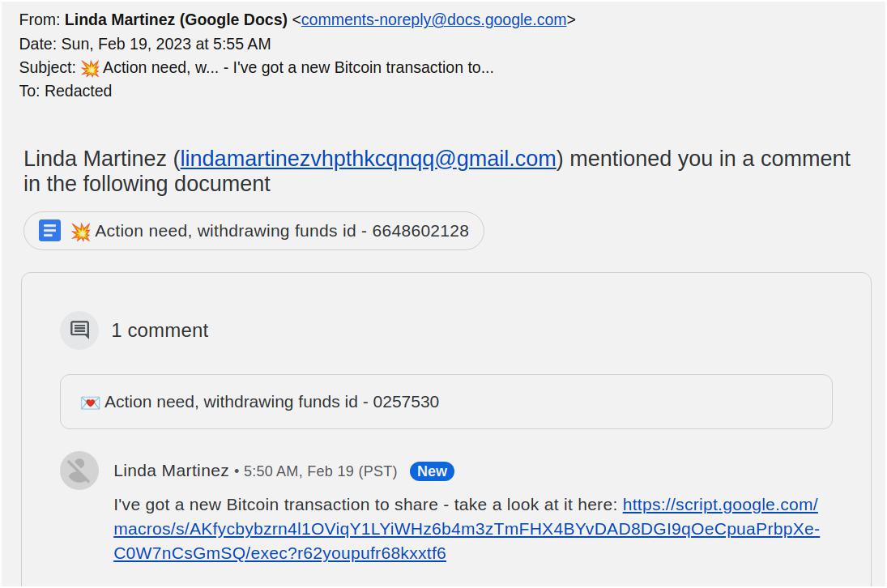The width and height of the screenshot is (887, 588).
Task: Click the sender name Linda Martinez (Google Docs)
Action: click(x=176, y=19)
